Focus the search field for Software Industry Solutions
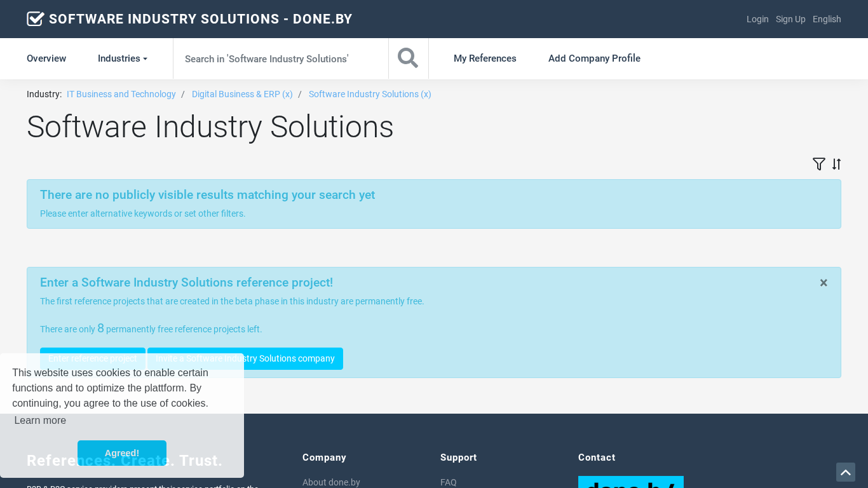Screen dimensions: 868x488 280,58
